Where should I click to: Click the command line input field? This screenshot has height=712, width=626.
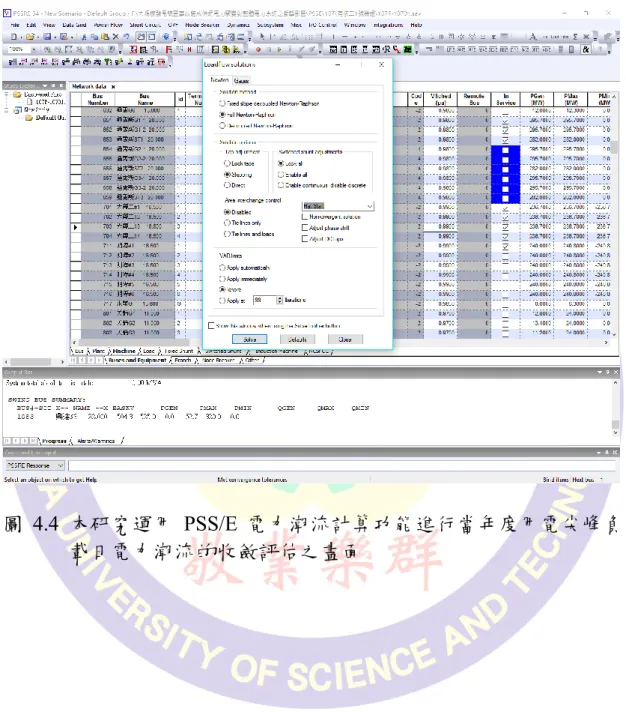point(342,466)
